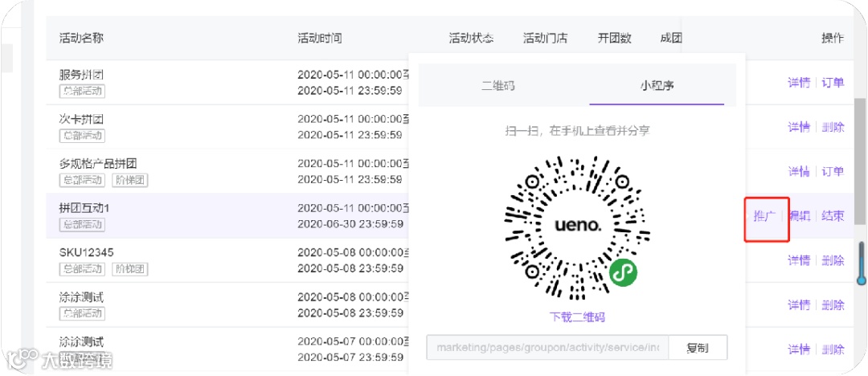Click the 下载二维码 link
The image size is (868, 376).
coord(577,317)
